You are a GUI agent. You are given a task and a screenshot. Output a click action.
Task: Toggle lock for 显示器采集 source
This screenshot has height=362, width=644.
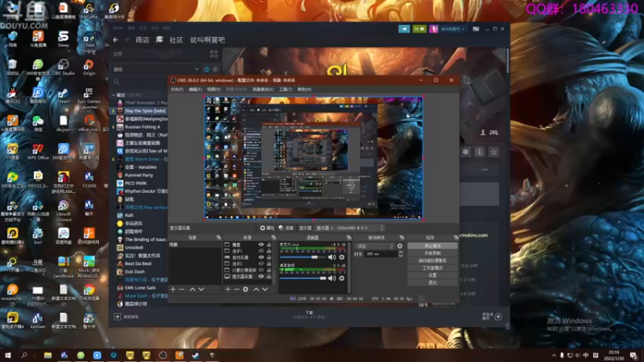(269, 277)
